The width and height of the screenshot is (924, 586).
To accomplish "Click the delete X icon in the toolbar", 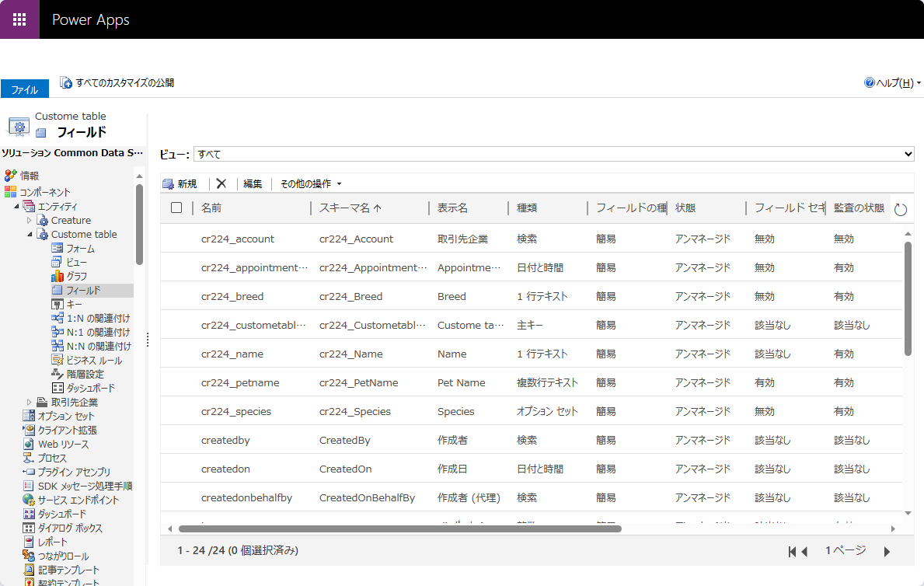I will 221,183.
